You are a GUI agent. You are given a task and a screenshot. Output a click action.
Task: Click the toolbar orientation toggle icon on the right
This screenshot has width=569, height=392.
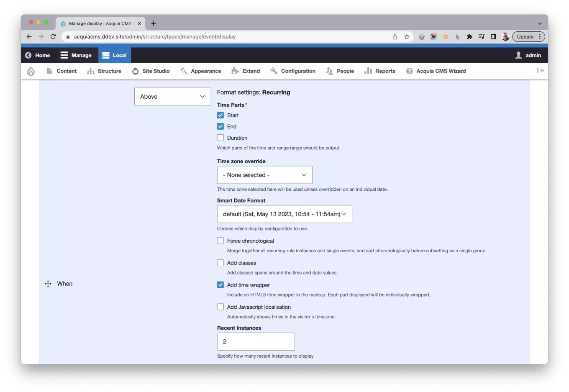(541, 71)
